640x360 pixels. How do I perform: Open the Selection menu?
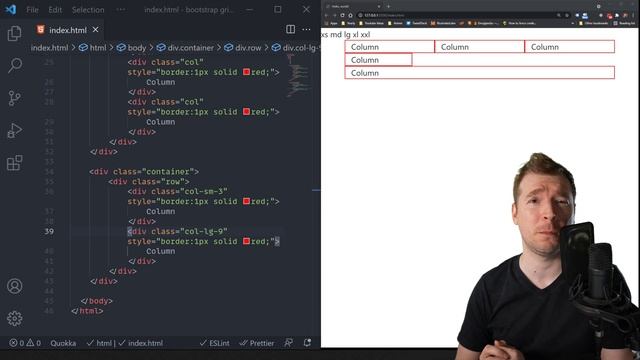click(88, 10)
